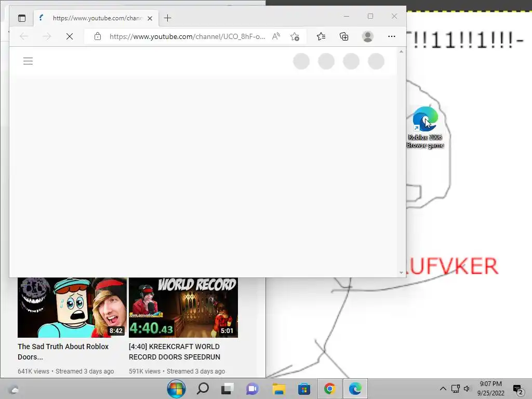532x399 pixels.
Task: View site information lock icon
Action: (x=98, y=36)
